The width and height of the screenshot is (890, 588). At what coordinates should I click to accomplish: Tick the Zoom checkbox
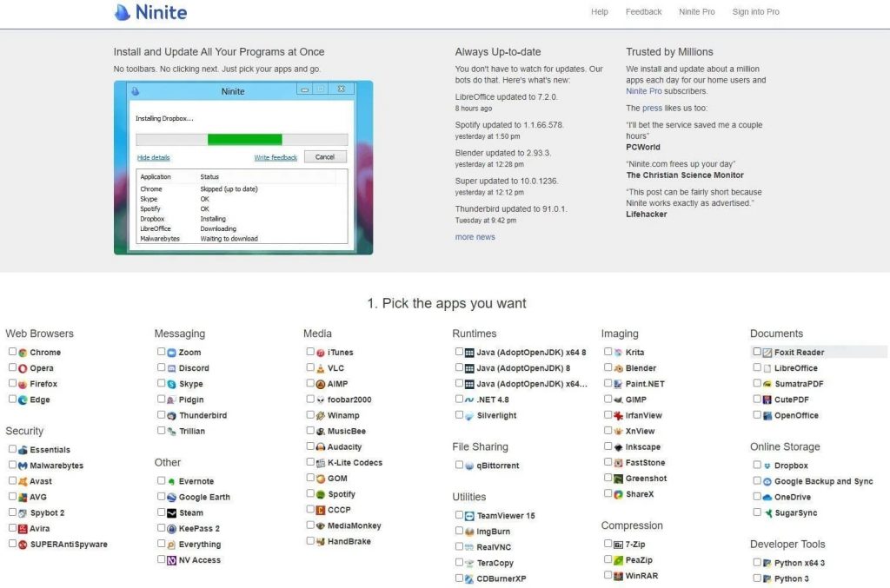pyautogui.click(x=162, y=352)
